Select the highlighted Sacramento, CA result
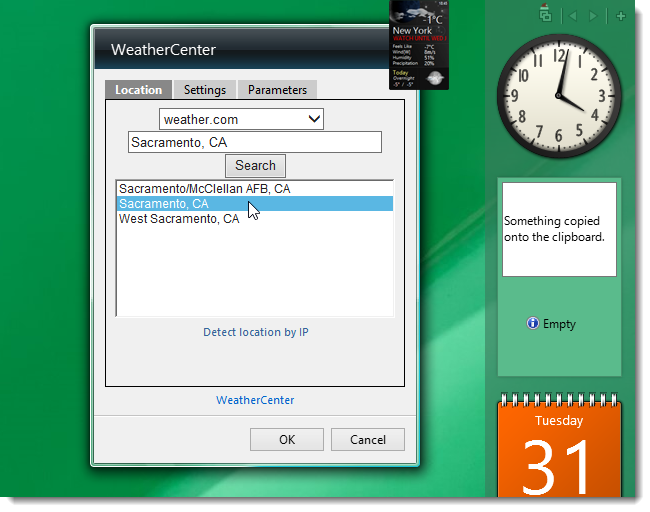Viewport: 650px width, 512px height. tap(255, 204)
